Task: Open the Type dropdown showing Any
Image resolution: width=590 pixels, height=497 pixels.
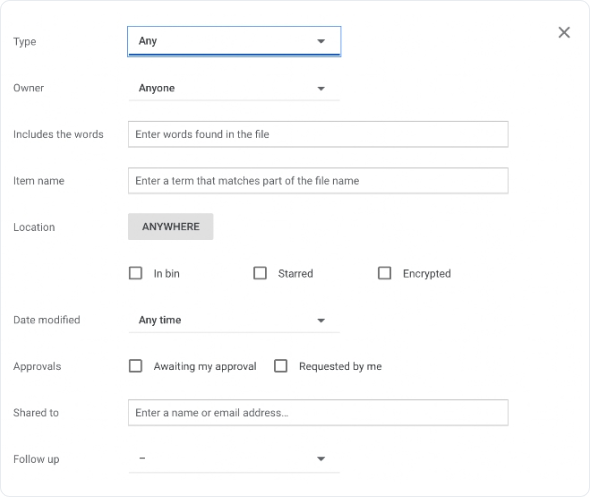Action: 234,41
